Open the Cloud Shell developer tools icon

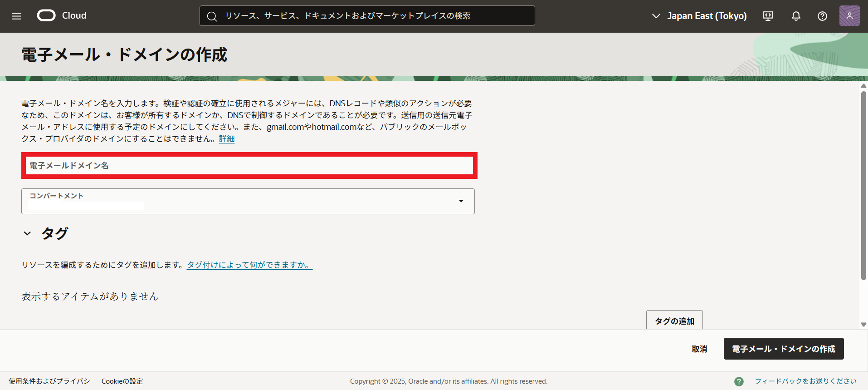click(x=768, y=16)
